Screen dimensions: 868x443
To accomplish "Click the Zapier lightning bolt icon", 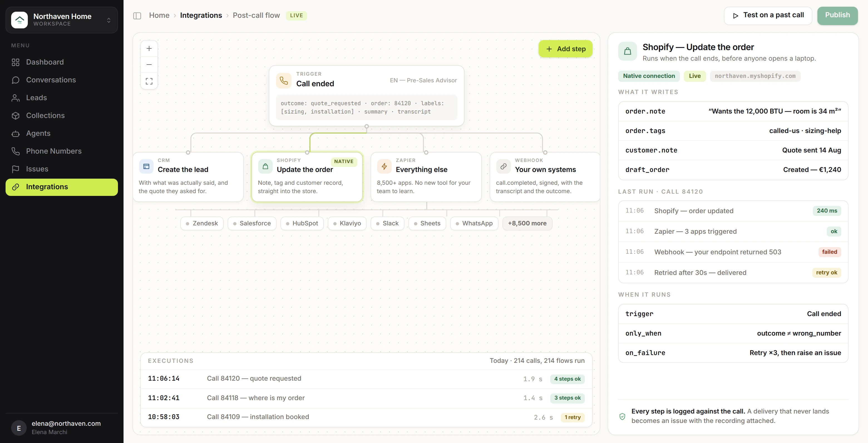I will [x=384, y=167].
